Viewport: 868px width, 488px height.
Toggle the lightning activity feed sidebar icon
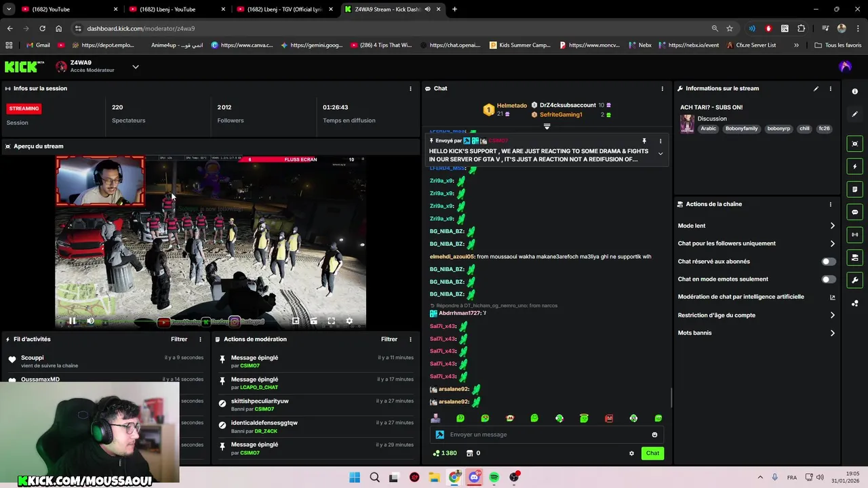tap(854, 167)
